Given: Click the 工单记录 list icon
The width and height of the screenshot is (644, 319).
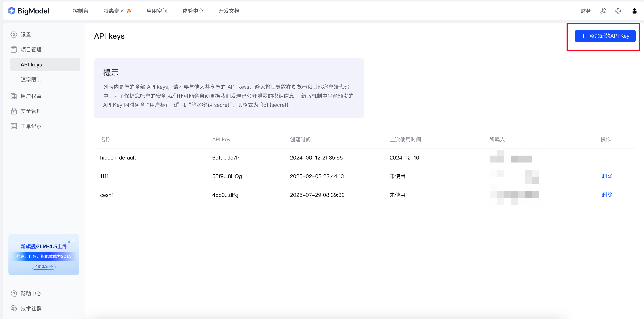Looking at the screenshot, I should click(14, 126).
